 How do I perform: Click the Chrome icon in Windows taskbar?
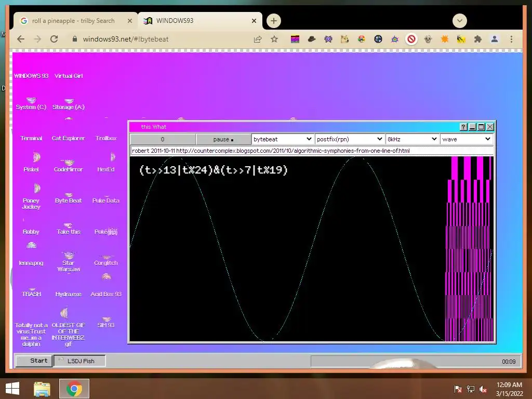click(74, 389)
